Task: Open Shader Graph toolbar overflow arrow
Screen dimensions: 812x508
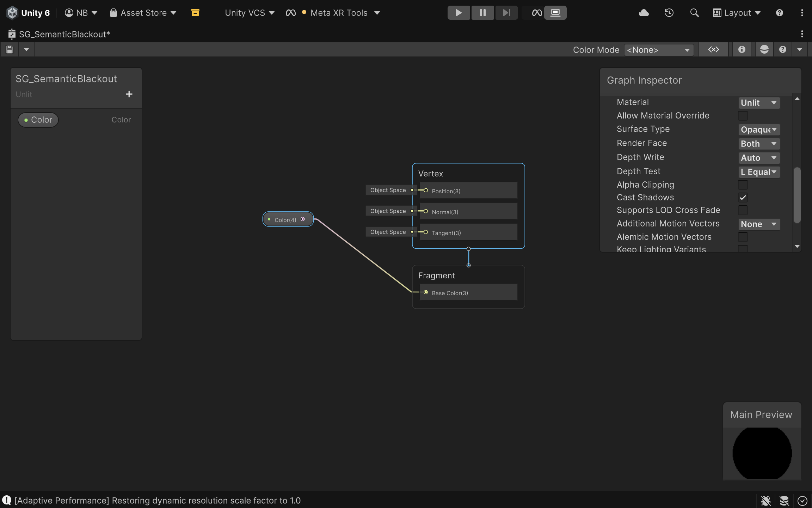Action: [800, 49]
